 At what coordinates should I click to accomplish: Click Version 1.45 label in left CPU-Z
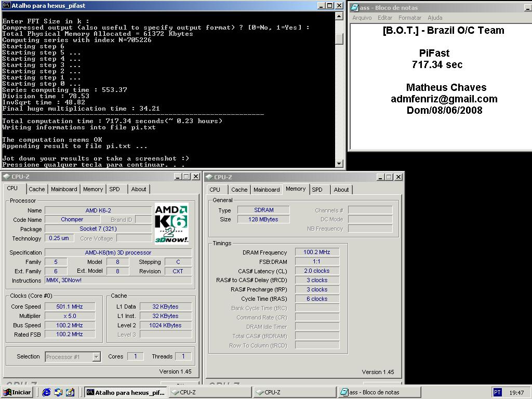tap(176, 371)
